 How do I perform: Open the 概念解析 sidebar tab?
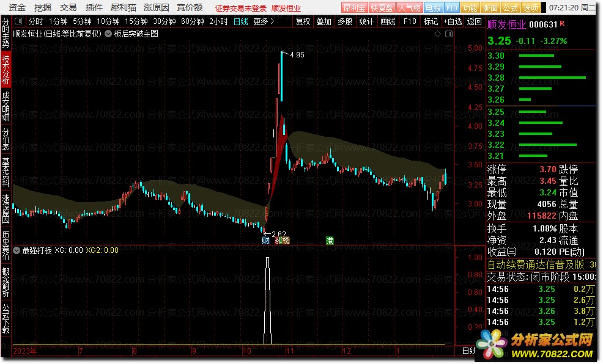point(6,282)
